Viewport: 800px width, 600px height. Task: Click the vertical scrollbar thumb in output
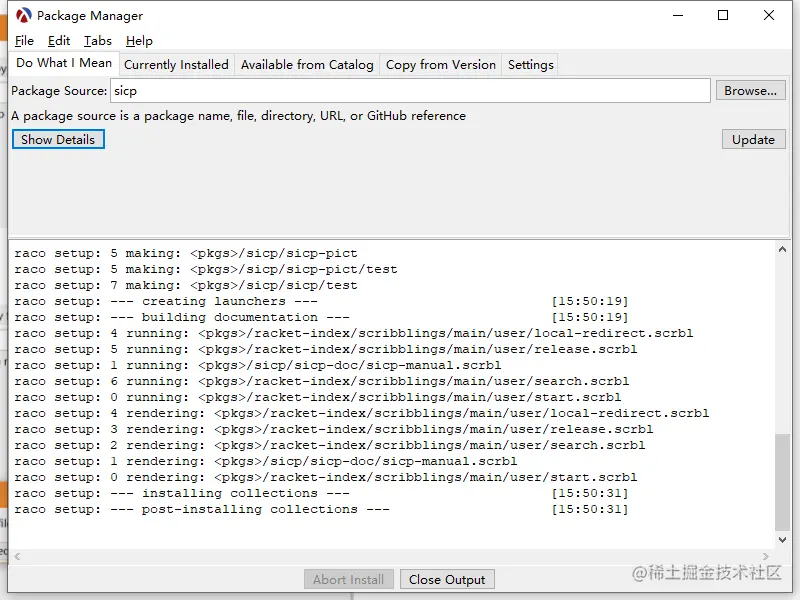[x=782, y=482]
